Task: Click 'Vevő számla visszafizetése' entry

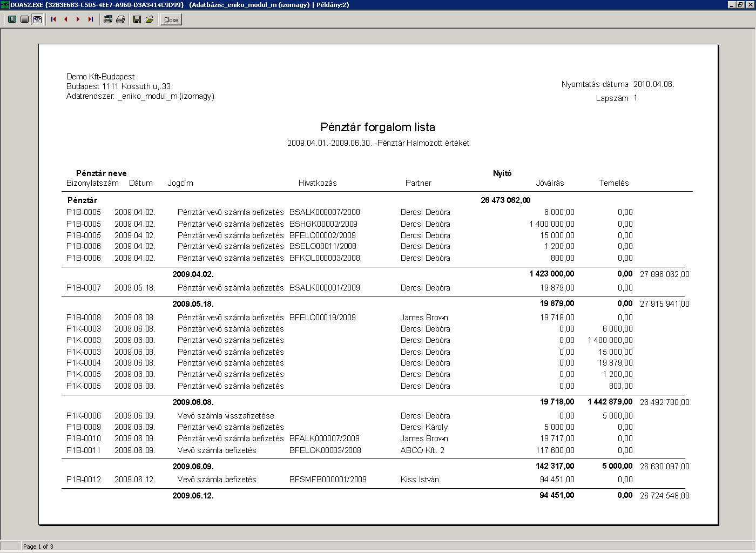Action: tap(226, 416)
